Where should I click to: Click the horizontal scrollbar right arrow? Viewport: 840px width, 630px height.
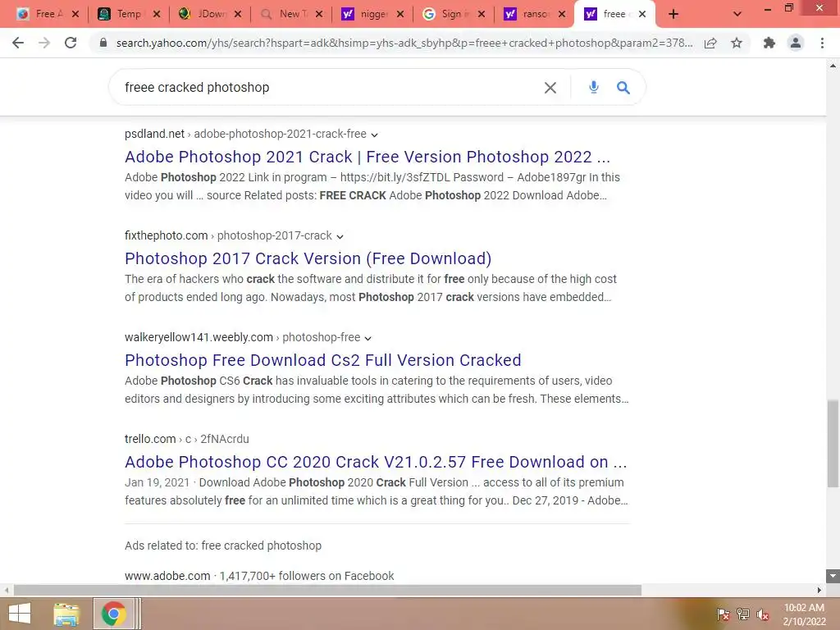click(x=819, y=590)
